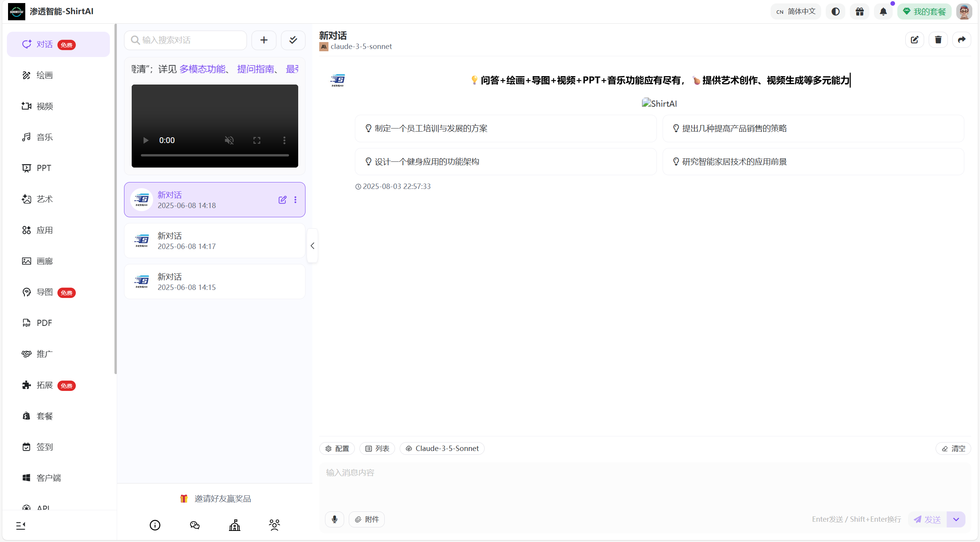This screenshot has height=542, width=980.
Task: Click the trash icon to delete conversation
Action: click(x=938, y=40)
